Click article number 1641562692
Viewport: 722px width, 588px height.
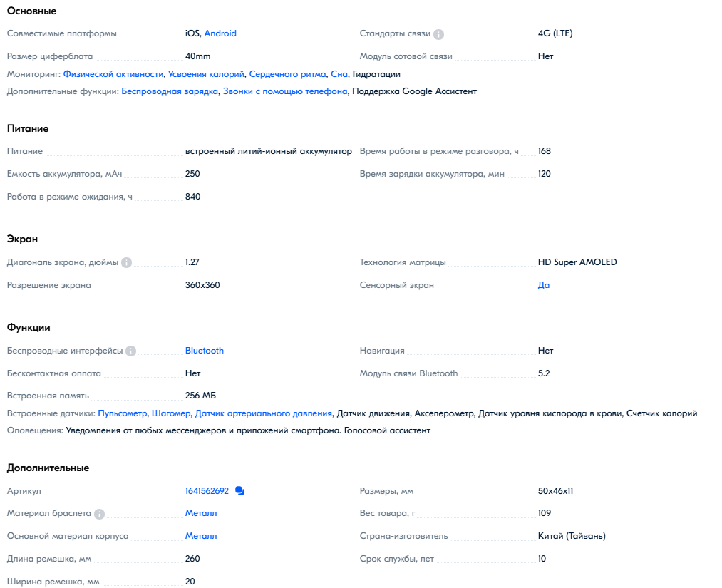click(x=207, y=491)
